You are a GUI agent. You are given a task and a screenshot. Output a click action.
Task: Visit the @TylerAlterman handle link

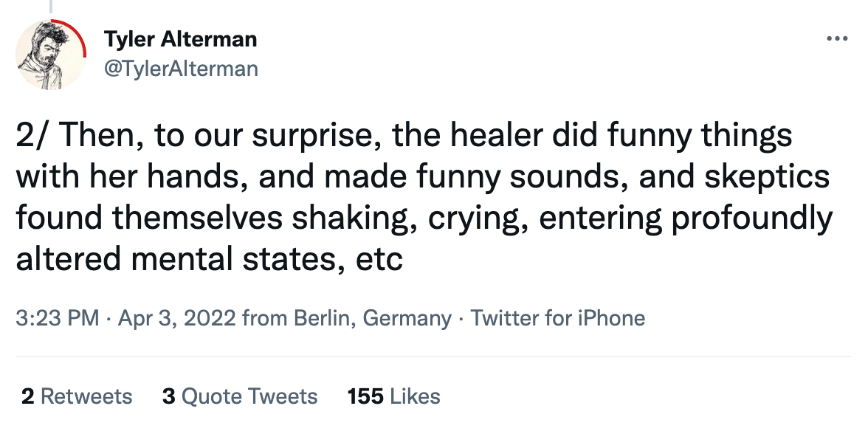tap(181, 68)
